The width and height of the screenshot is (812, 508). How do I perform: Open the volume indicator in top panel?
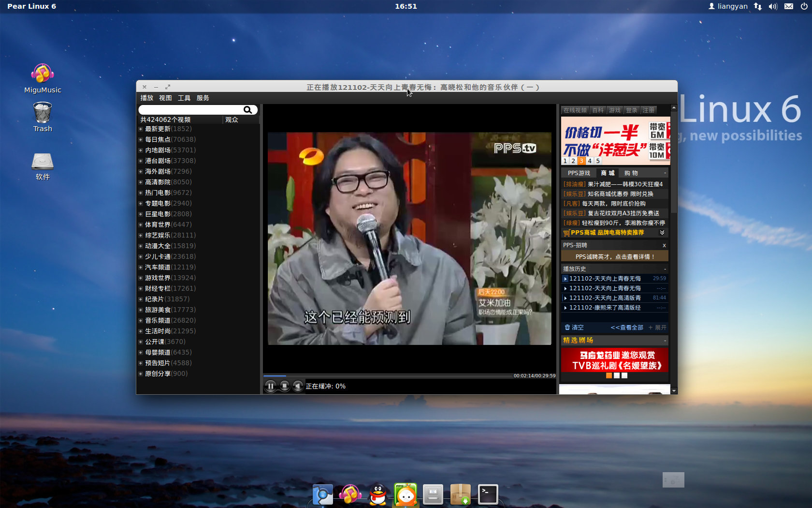point(773,6)
